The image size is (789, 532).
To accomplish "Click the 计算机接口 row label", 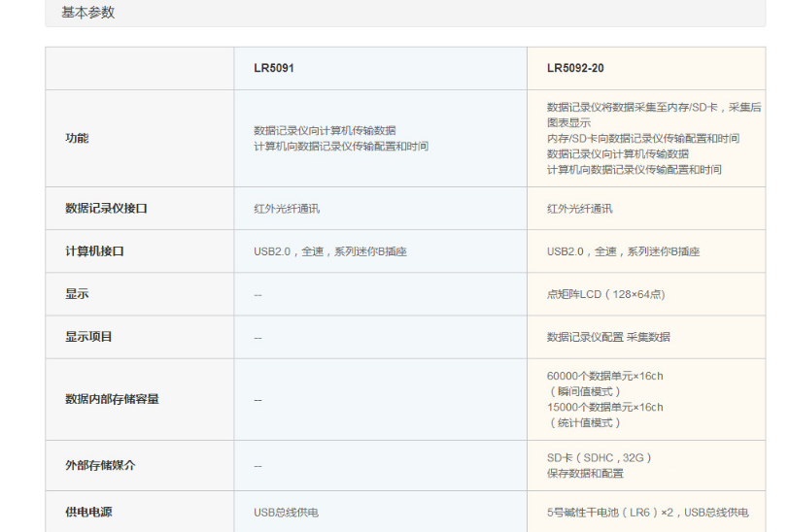I will point(94,251).
